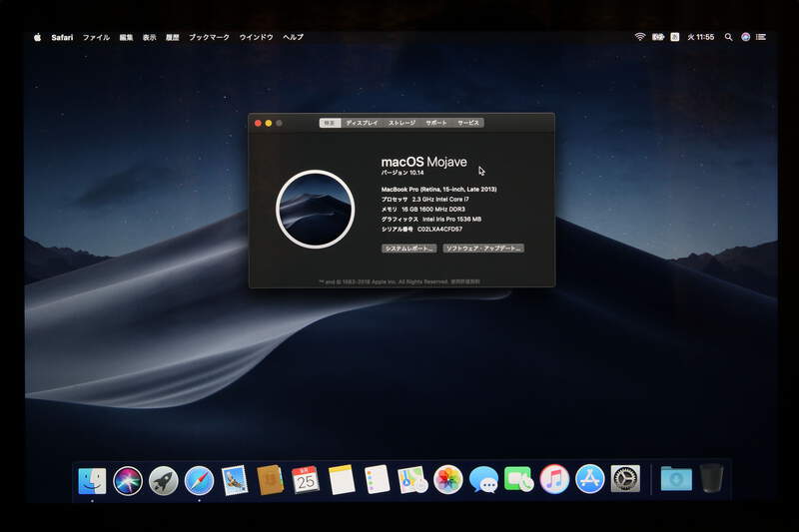799x532 pixels.
Task: Open the 編集 menu
Action: (126, 37)
